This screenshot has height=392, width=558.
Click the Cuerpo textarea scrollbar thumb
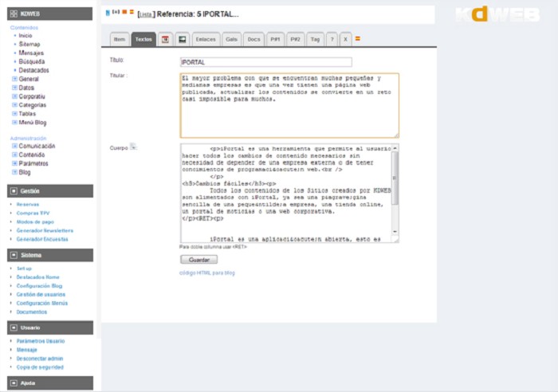click(395, 178)
